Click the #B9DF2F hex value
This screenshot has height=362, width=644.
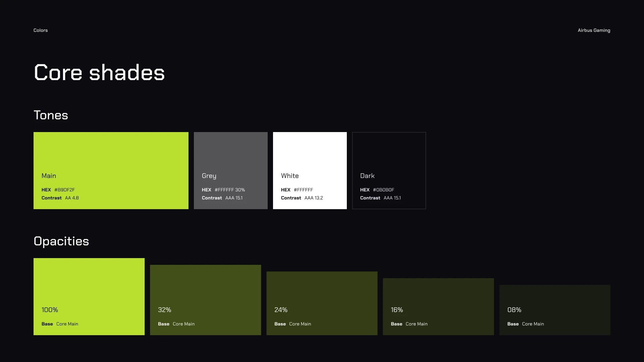tap(65, 190)
